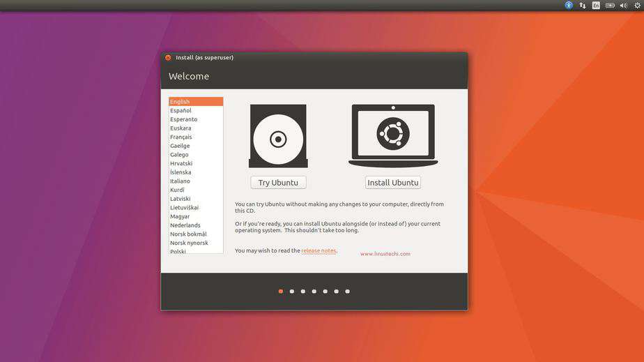Viewport: 644px width, 362px height.
Task: Click the laptop Install Ubuntu image
Action: pyautogui.click(x=393, y=135)
